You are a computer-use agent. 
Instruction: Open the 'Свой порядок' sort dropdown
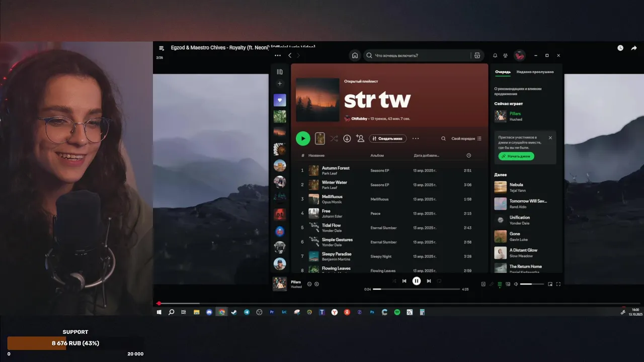coord(466,138)
